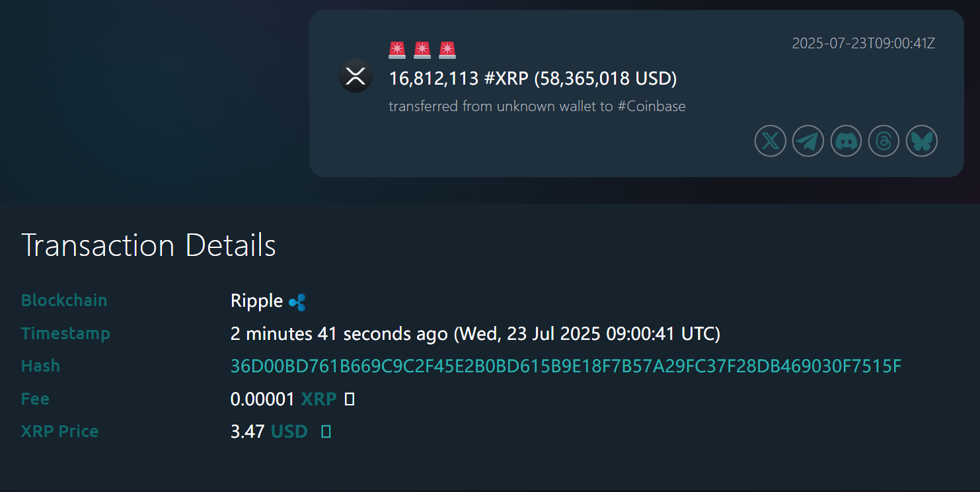The height and width of the screenshot is (492, 980).
Task: Click the Ripple blockchain name
Action: (x=256, y=301)
